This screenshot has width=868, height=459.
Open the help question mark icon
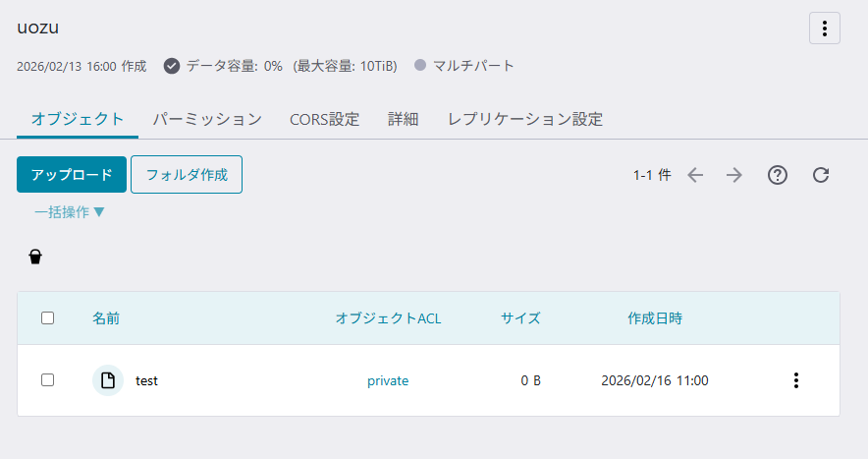[x=778, y=175]
